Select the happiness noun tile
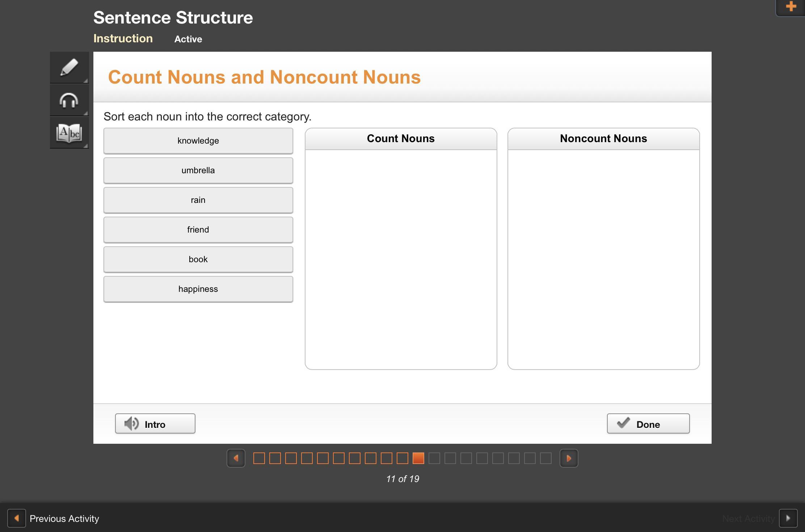The image size is (805, 532). click(x=198, y=289)
